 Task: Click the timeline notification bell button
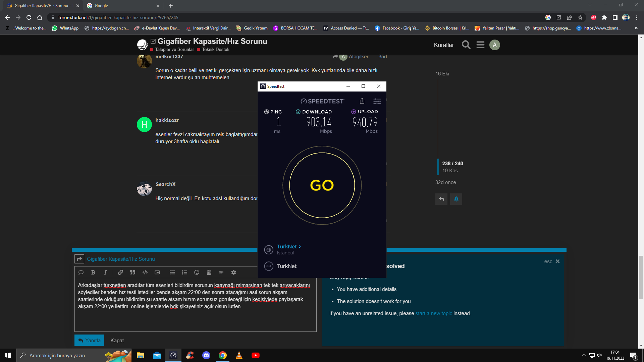[456, 199]
